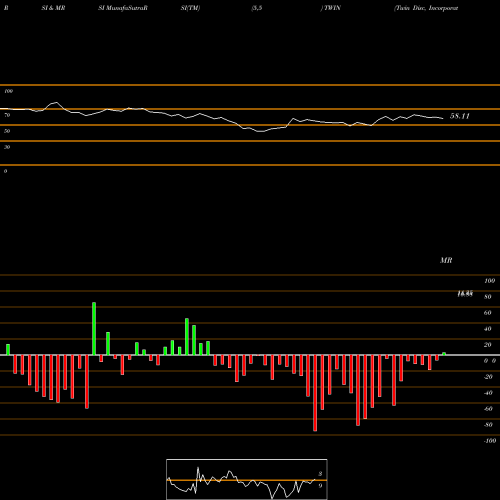Click the longest red MR bar

(315, 393)
